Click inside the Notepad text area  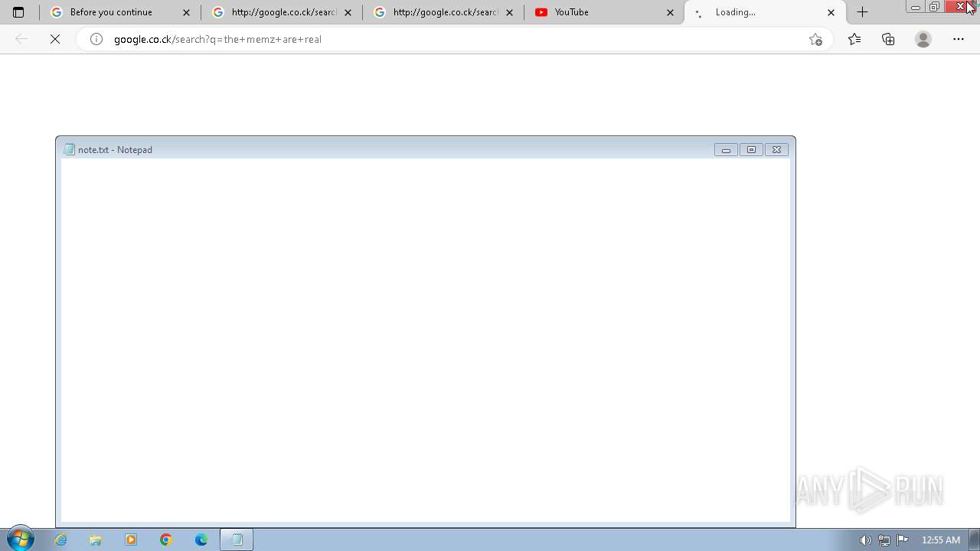(x=426, y=341)
